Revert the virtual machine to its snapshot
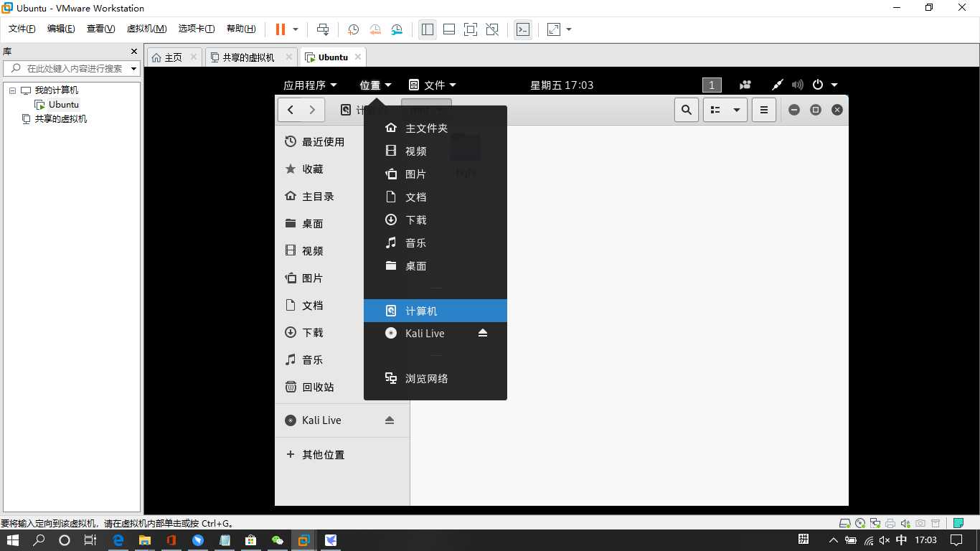The image size is (980, 551). [x=375, y=29]
